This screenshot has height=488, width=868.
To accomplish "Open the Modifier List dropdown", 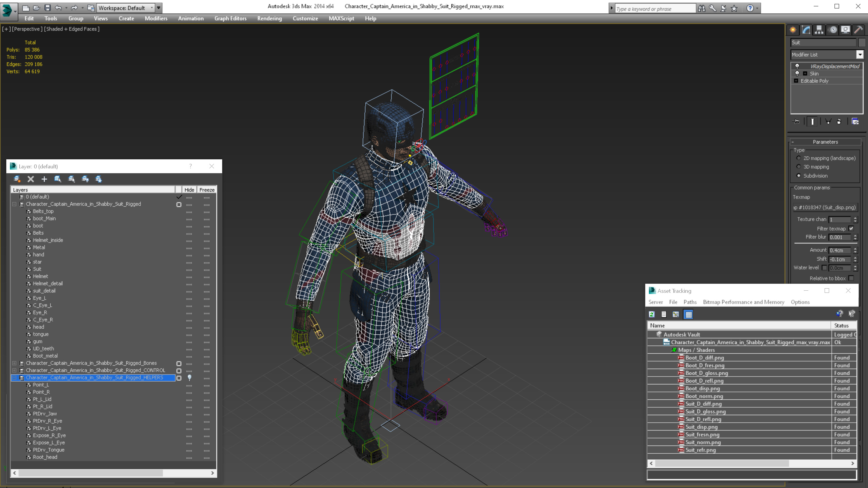I will pos(860,55).
